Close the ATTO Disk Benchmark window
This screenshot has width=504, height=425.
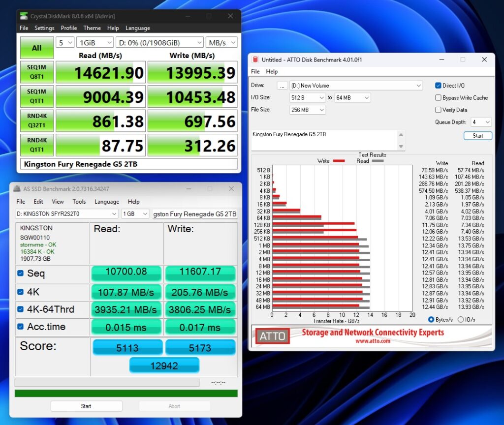click(x=484, y=60)
